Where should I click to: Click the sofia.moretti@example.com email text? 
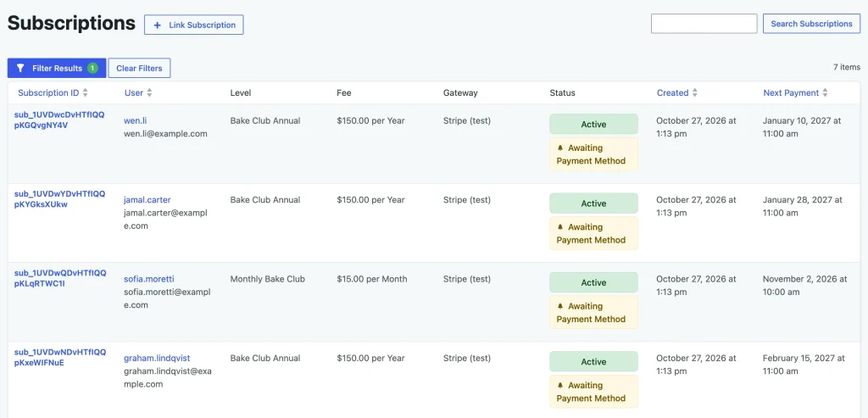167,298
